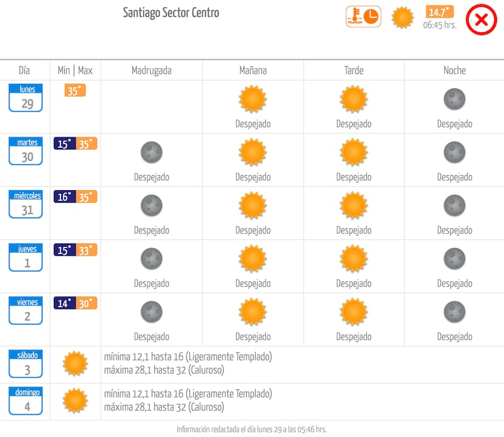Click Monday's 35° max temperature badge
Image resolution: width=504 pixels, height=437 pixels.
pos(75,91)
